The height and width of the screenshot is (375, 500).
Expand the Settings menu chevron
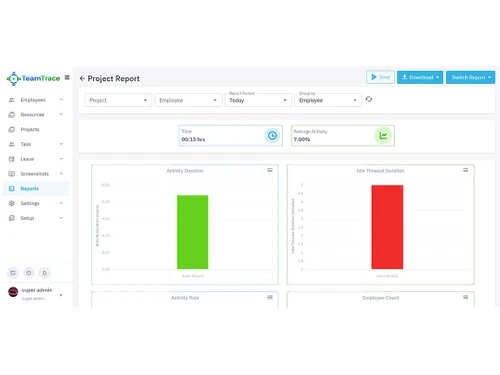coord(61,203)
